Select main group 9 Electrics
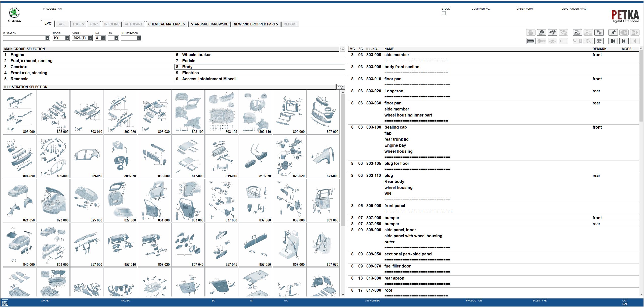Viewport: 644px width, 307px height. [260, 73]
